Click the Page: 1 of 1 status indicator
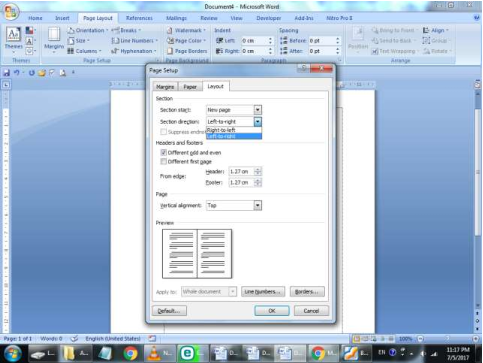 [x=18, y=339]
